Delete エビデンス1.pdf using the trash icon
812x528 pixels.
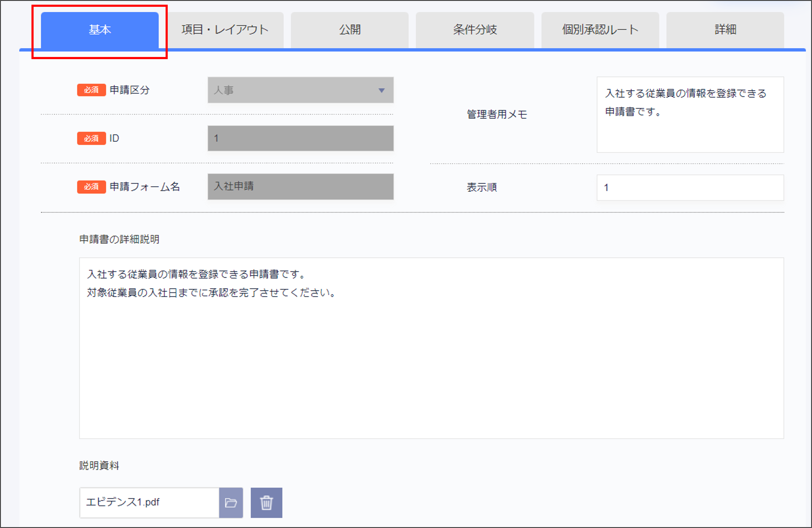point(267,502)
